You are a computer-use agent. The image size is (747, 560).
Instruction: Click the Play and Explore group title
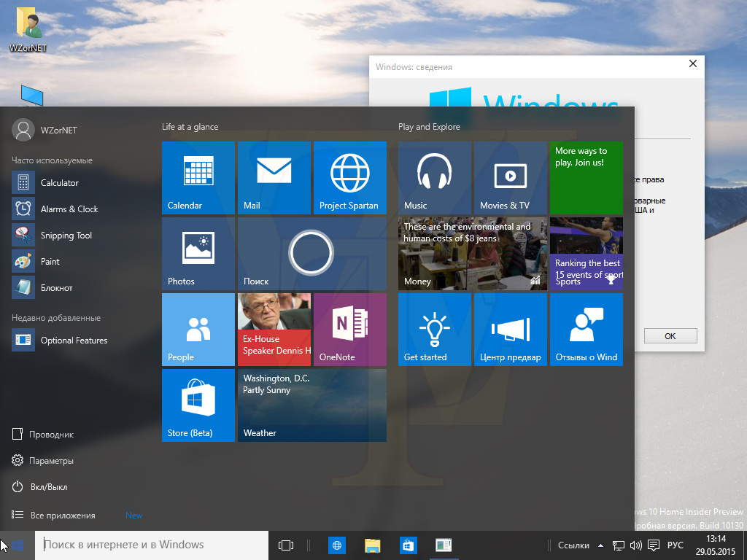click(x=429, y=127)
